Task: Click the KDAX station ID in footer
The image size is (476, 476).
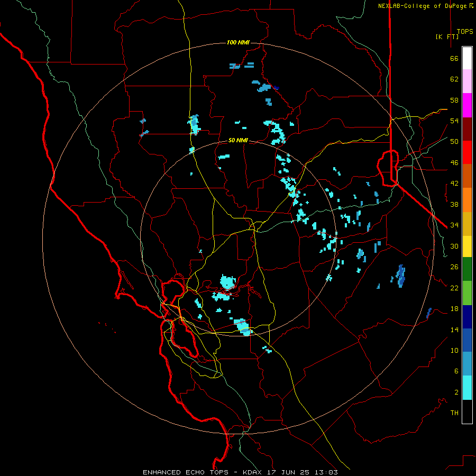Action: tap(253, 472)
